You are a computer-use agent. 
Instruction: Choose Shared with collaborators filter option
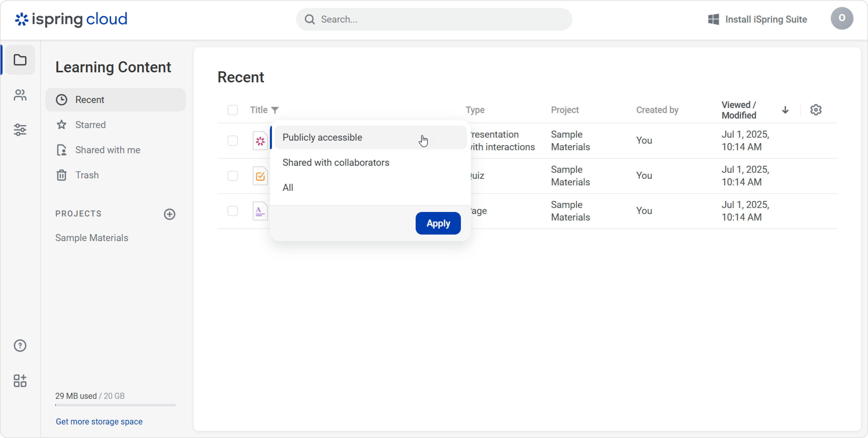(x=371, y=162)
